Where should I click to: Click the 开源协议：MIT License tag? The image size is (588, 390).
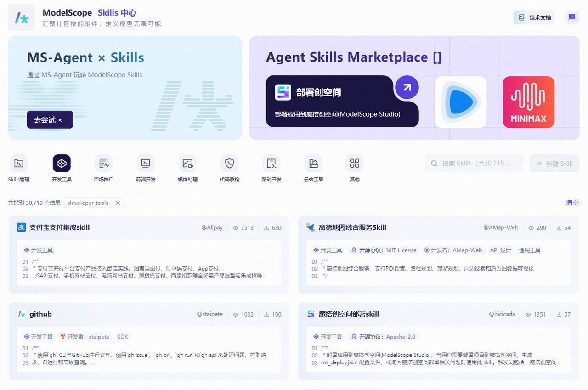click(384, 250)
